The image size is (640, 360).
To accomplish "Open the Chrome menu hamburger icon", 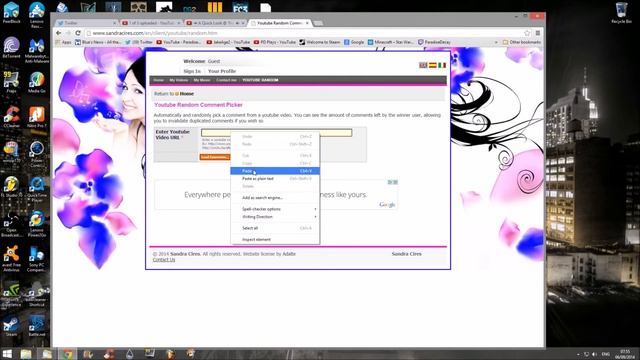I will (538, 33).
